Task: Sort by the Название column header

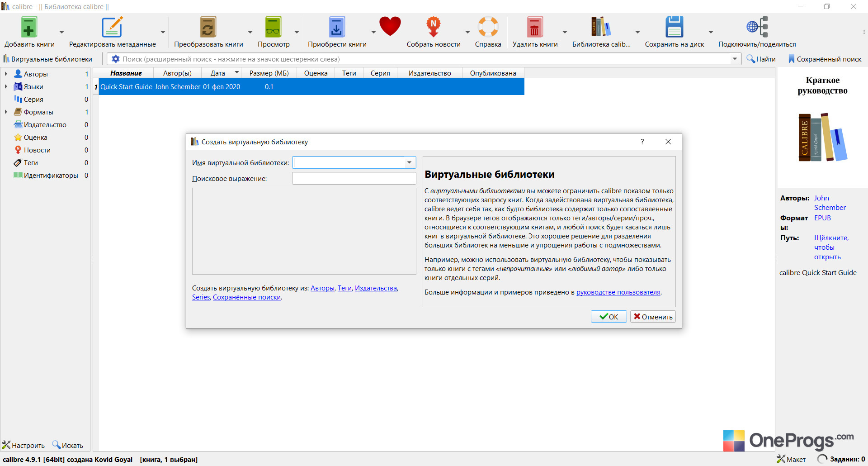Action: 126,73
